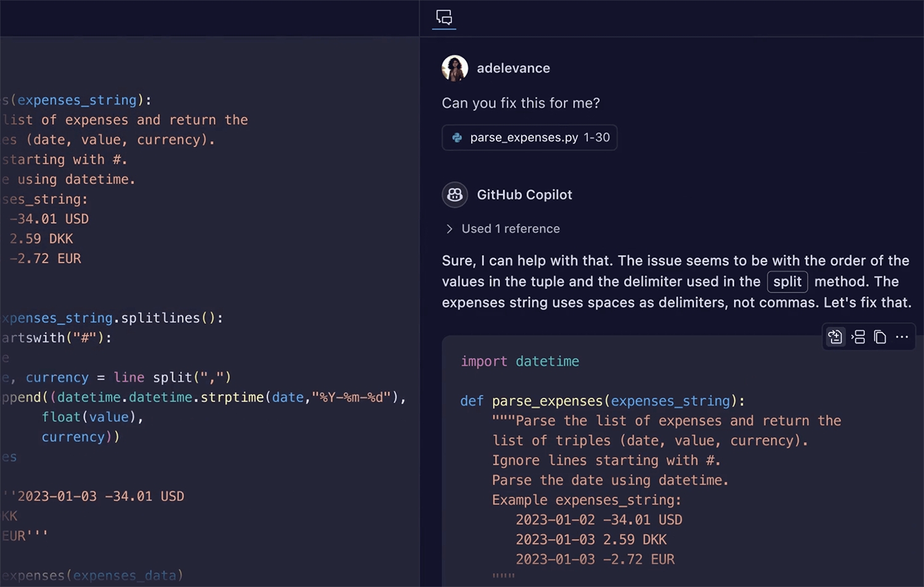Click the strptime line in the editor
Viewport: 924px width, 587px height.
point(203,397)
